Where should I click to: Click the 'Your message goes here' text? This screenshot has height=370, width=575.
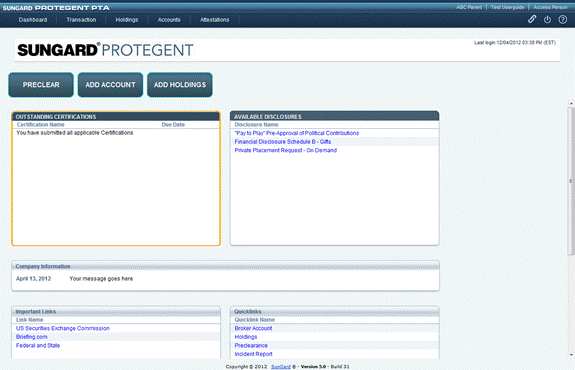point(101,279)
